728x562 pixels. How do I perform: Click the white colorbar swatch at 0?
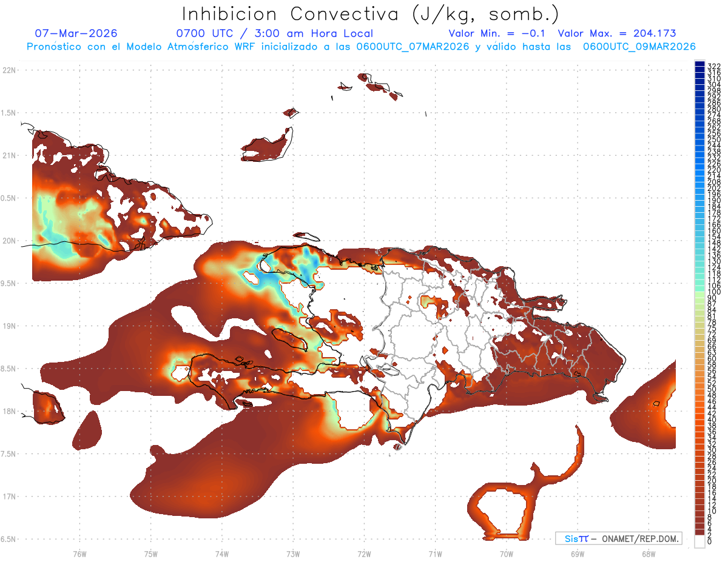(699, 541)
